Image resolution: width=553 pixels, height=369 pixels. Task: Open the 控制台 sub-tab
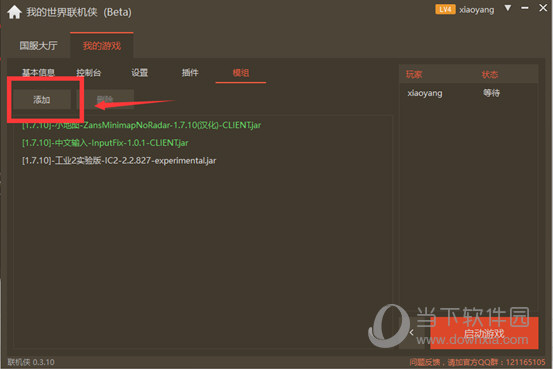pyautogui.click(x=89, y=73)
